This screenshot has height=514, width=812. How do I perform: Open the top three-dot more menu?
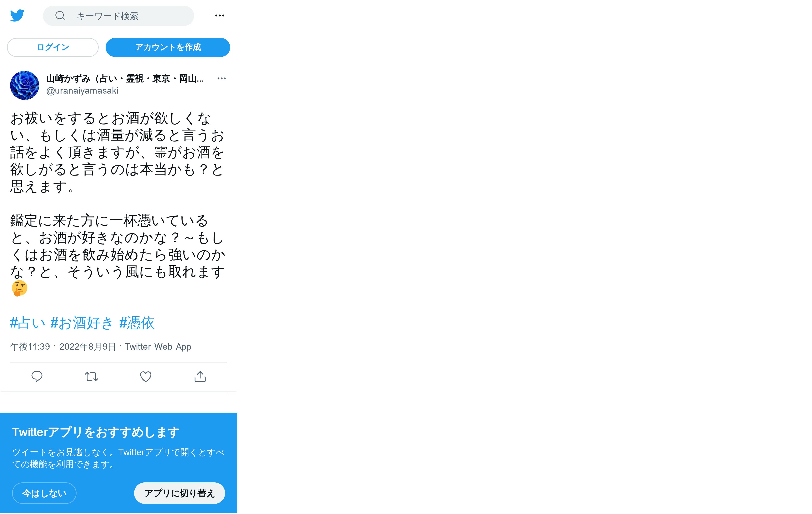219,16
